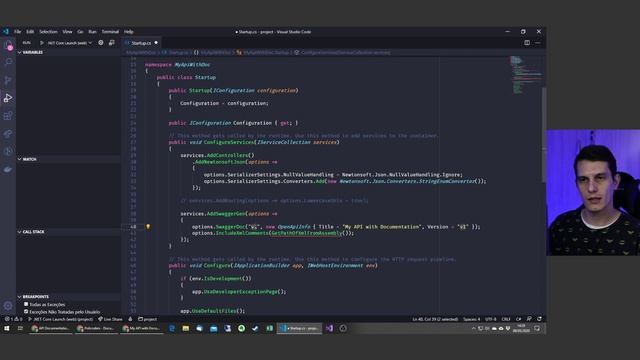Screen dimensions: 640x360
Task: Open launch.json with the debug gear icon
Action: [100, 42]
